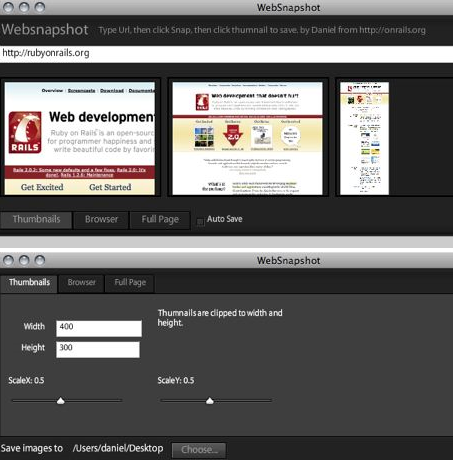Select the narrow full-page Rails thumbnail

[x=364, y=138]
